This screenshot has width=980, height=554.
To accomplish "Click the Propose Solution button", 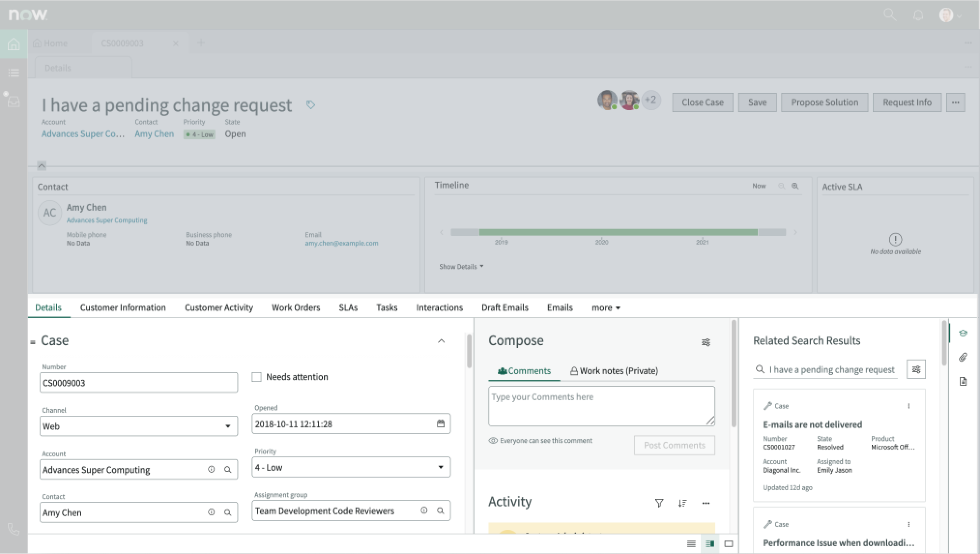I will pos(824,102).
